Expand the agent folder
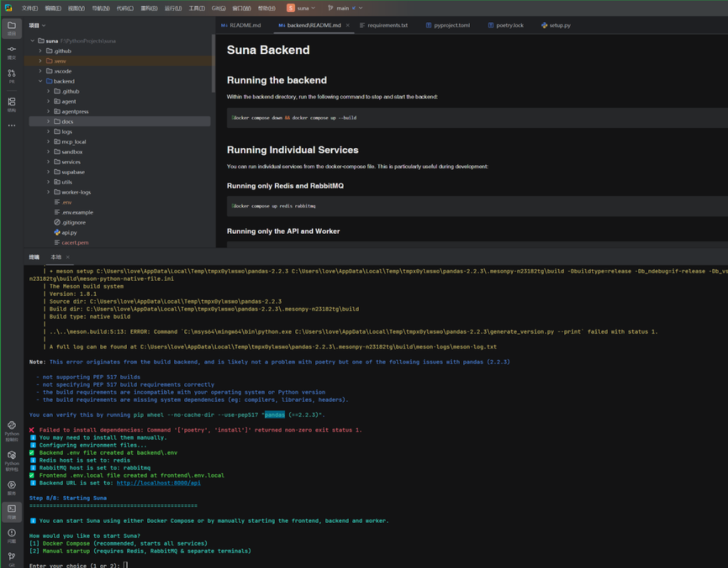This screenshot has height=568, width=728. click(x=48, y=101)
